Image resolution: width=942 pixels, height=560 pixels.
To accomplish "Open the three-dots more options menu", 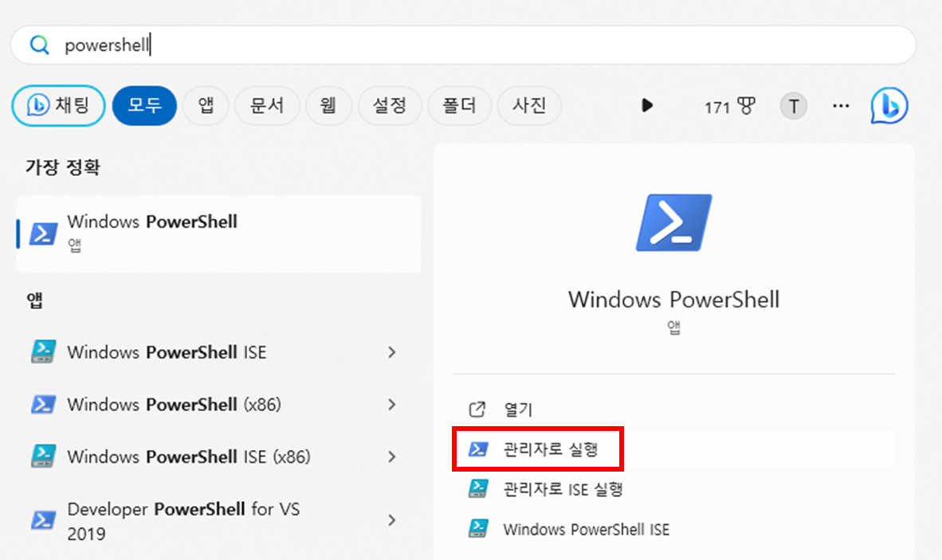I will point(841,106).
